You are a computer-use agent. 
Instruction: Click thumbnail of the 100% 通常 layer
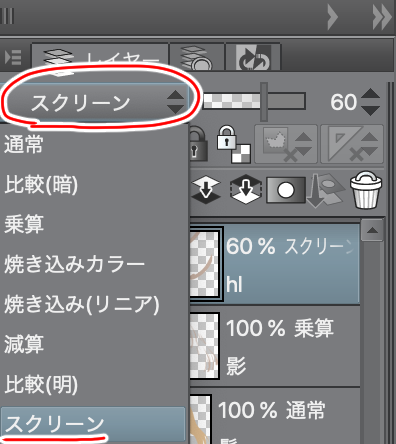[x=200, y=419]
